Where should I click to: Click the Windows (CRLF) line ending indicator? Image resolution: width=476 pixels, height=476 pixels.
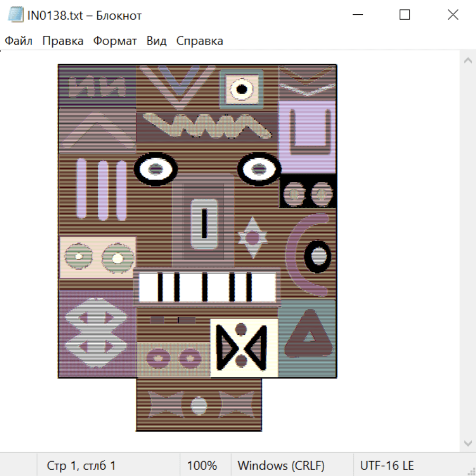click(x=281, y=465)
